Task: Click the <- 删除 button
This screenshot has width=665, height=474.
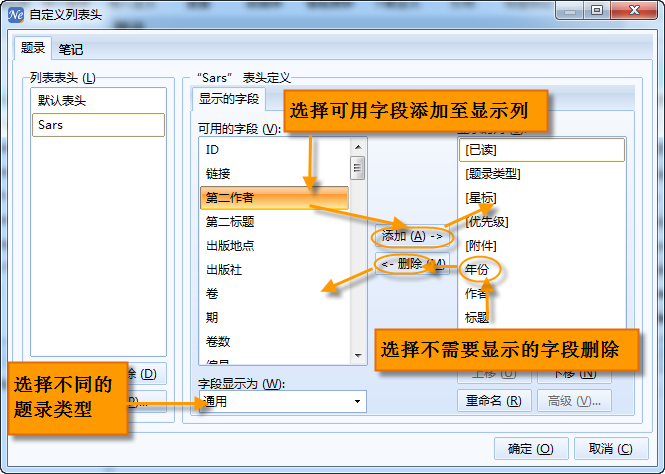Action: [x=412, y=264]
